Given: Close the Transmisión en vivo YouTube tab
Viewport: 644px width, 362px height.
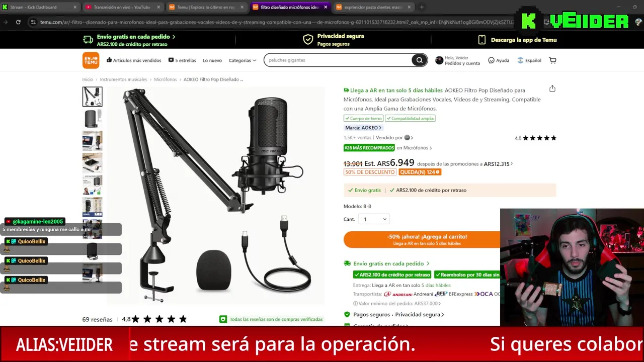Looking at the screenshot, I should tap(158, 7).
